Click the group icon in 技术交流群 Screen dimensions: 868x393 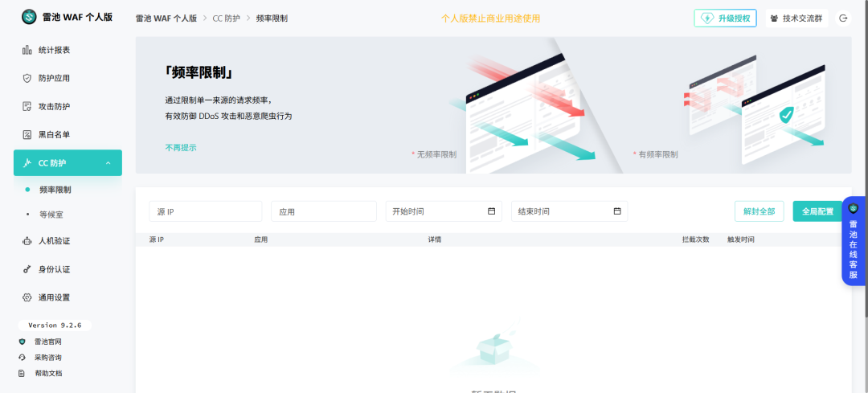pos(775,18)
